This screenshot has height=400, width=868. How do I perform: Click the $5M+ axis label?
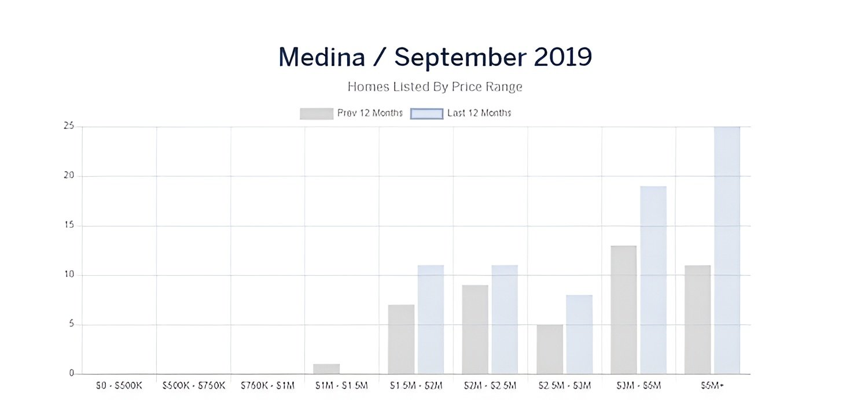coord(712,386)
